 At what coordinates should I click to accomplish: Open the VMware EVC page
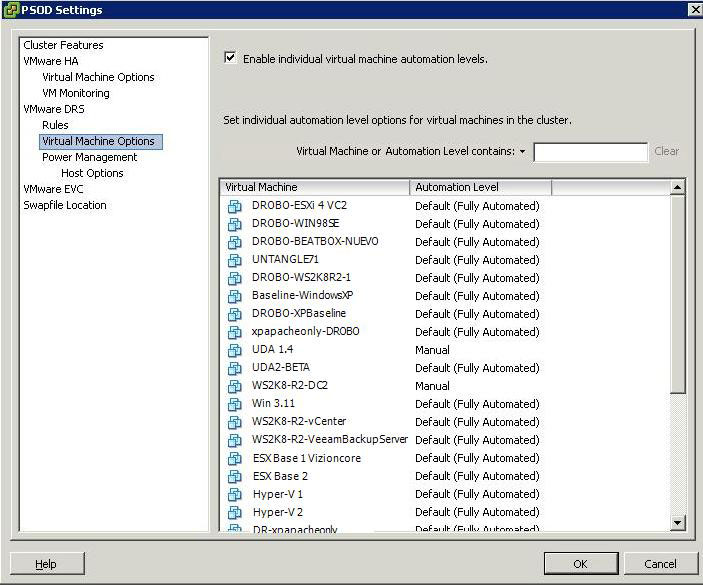point(53,189)
